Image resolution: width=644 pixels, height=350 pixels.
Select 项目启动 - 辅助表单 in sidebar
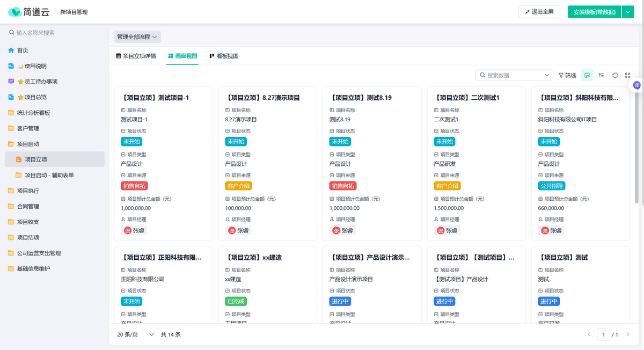click(49, 175)
